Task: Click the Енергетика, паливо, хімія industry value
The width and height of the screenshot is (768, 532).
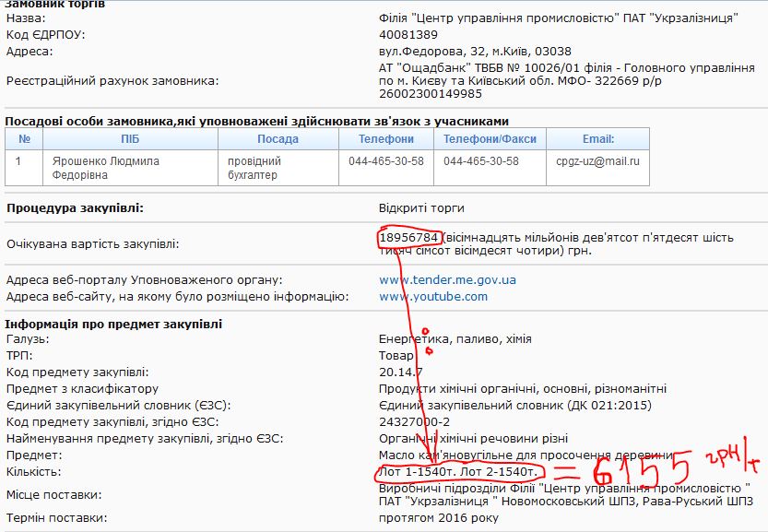Action: (455, 339)
